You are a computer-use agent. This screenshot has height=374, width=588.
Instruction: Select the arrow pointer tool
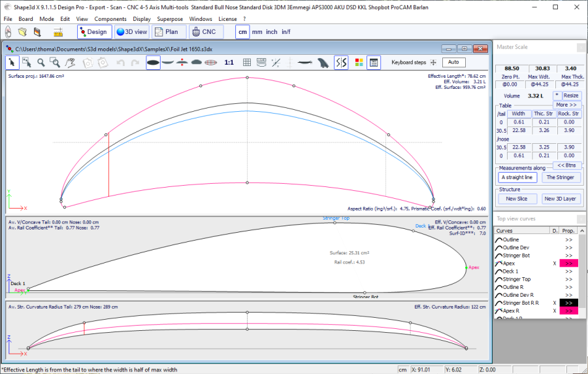click(12, 63)
